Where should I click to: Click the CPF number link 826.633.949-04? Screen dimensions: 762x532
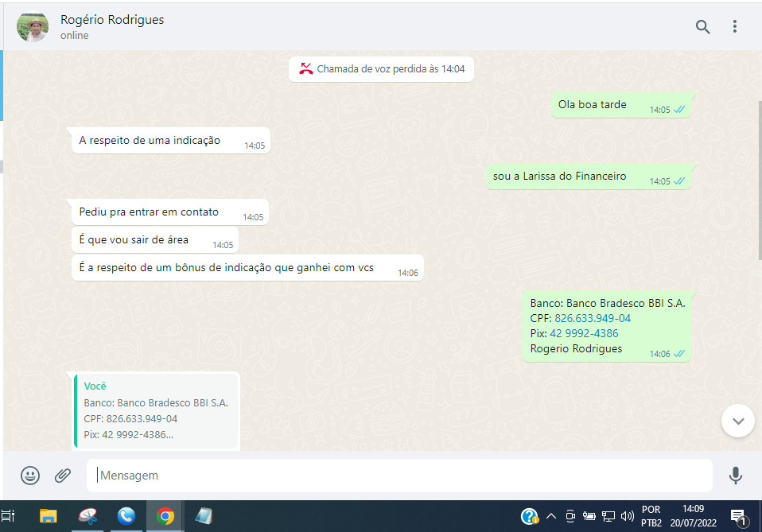click(x=592, y=318)
